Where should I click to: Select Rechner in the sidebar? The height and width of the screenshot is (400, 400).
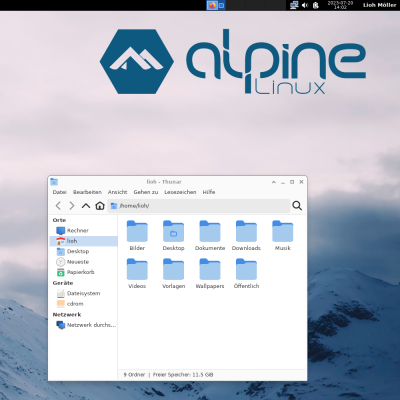(84, 230)
